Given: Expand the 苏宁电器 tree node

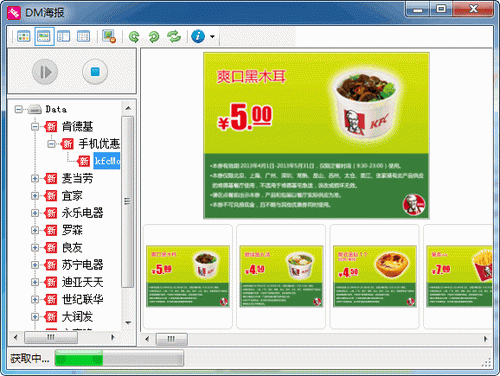Looking at the screenshot, I should pyautogui.click(x=35, y=265).
